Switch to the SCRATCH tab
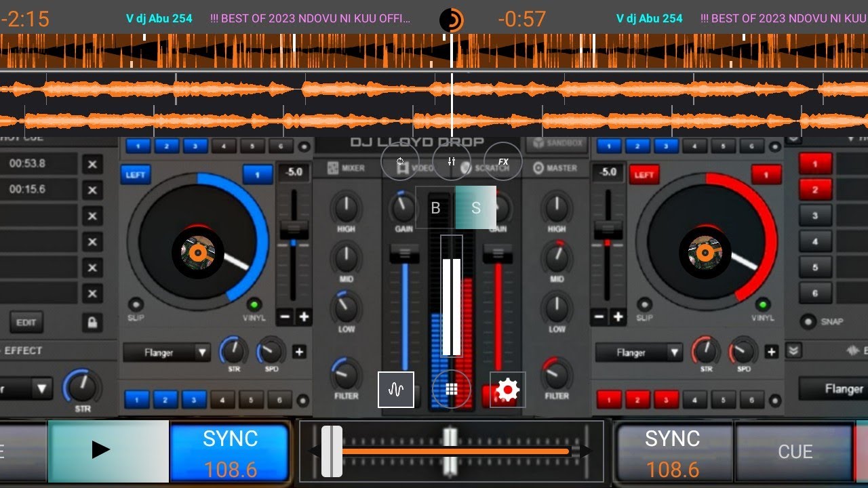 tap(484, 168)
